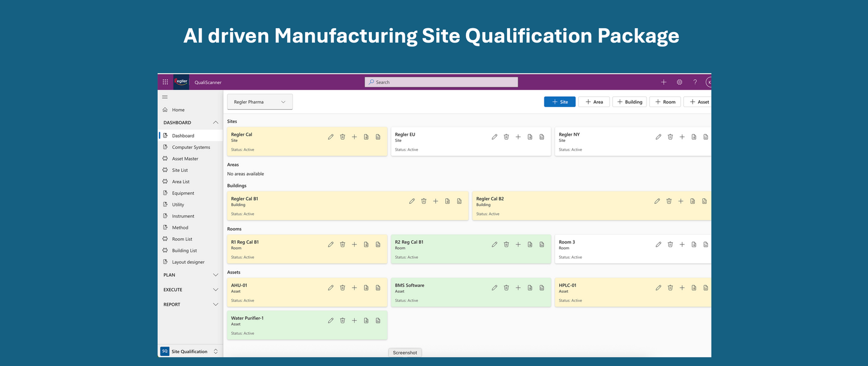Edit the Regler Cal site card
The height and width of the screenshot is (366, 868).
coord(331,137)
